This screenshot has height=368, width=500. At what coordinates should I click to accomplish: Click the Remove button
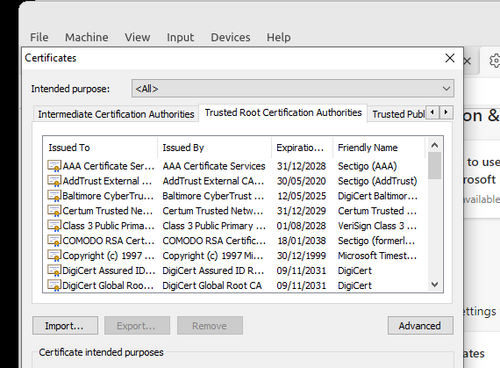tap(210, 326)
